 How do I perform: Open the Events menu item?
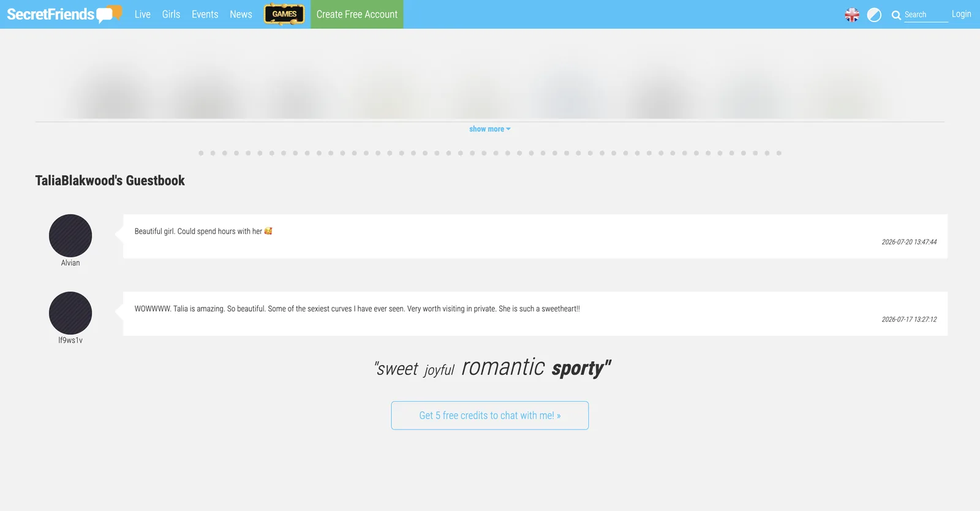(x=205, y=14)
